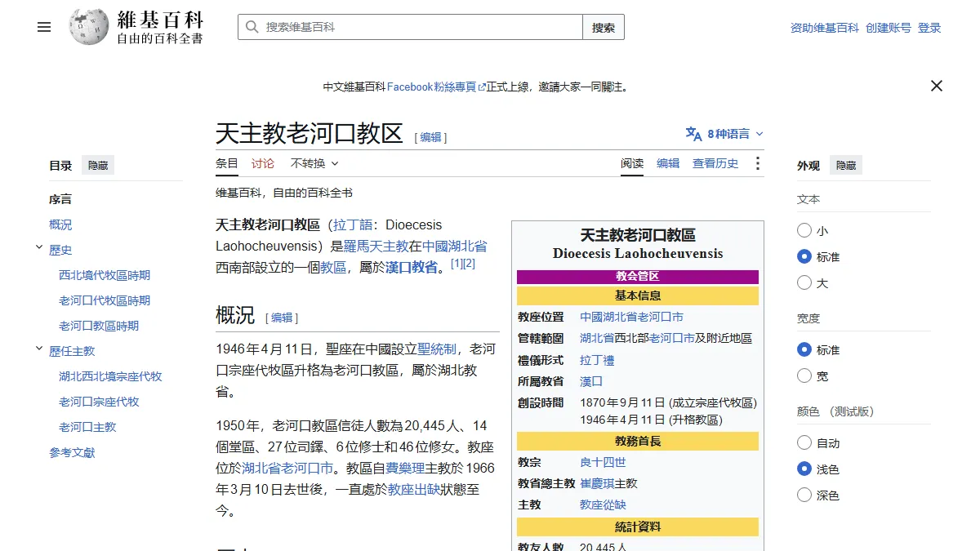Viewport: 980px width, 551px height.
Task: Click 资助维基百科 link
Action: point(825,28)
